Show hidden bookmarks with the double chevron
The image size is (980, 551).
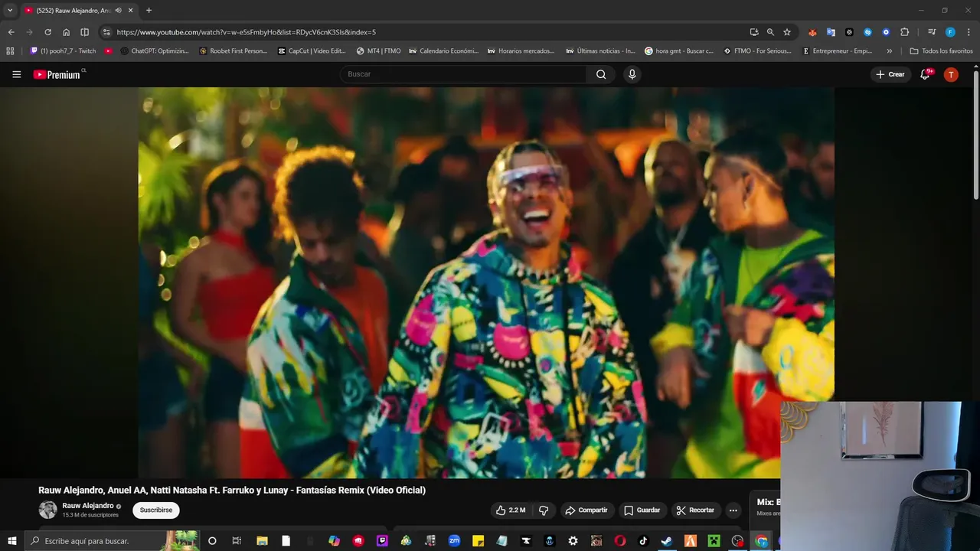pyautogui.click(x=889, y=51)
